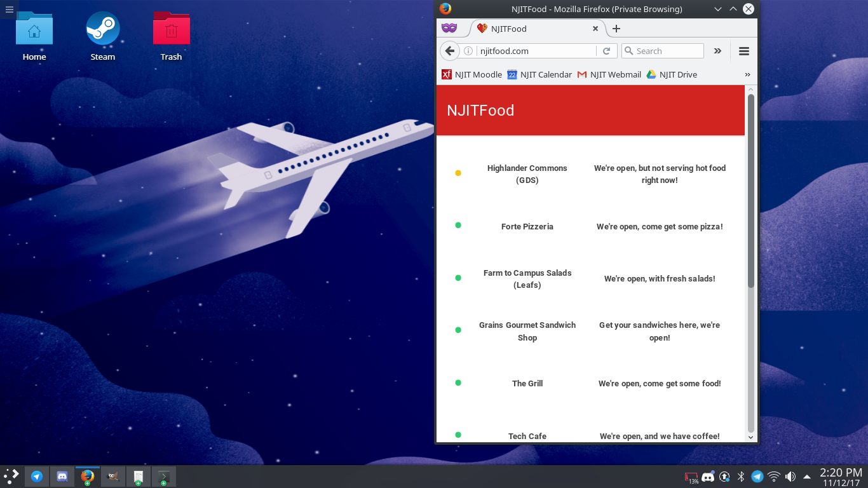Minimize the Firefox window
The image size is (868, 488).
[718, 9]
